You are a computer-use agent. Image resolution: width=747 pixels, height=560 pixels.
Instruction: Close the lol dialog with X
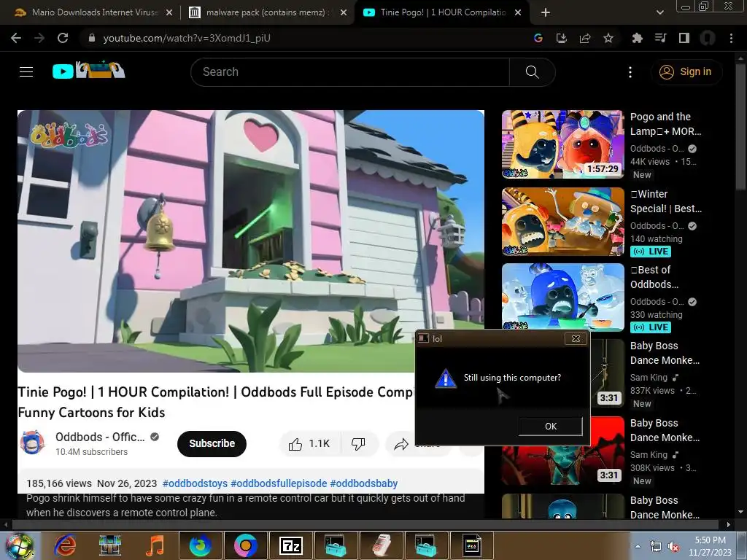point(576,338)
